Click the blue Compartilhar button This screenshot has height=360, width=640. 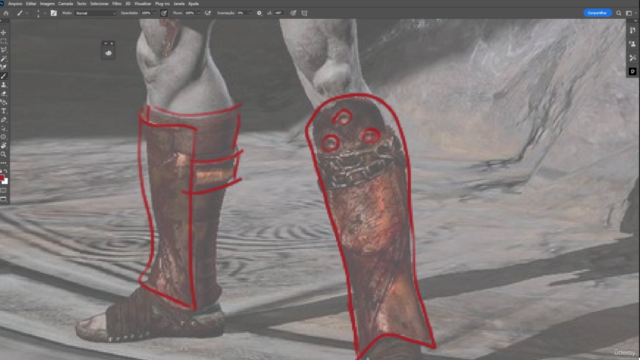[x=598, y=13]
